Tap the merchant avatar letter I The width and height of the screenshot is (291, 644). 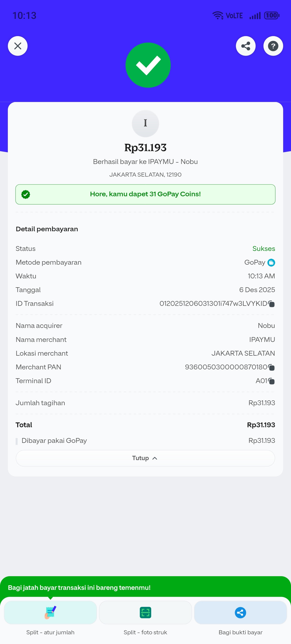pyautogui.click(x=145, y=123)
